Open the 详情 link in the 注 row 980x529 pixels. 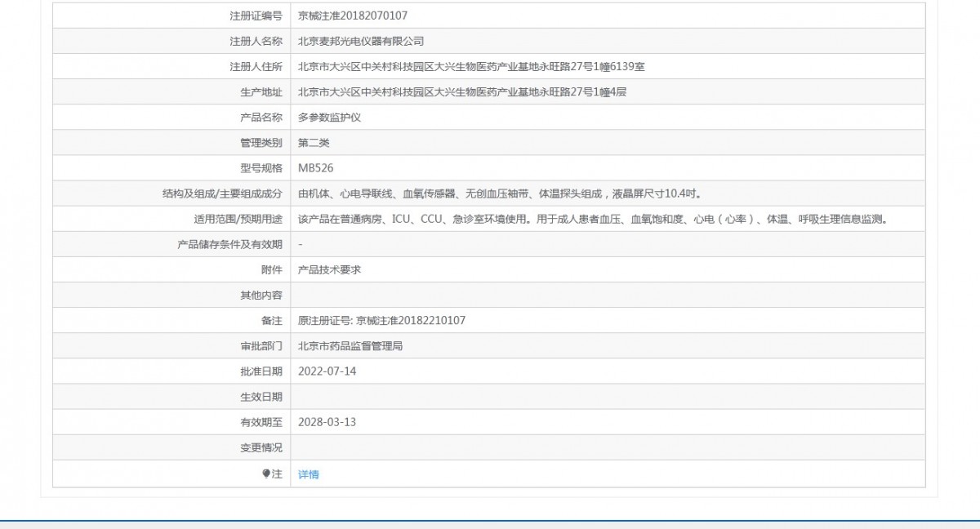click(309, 474)
